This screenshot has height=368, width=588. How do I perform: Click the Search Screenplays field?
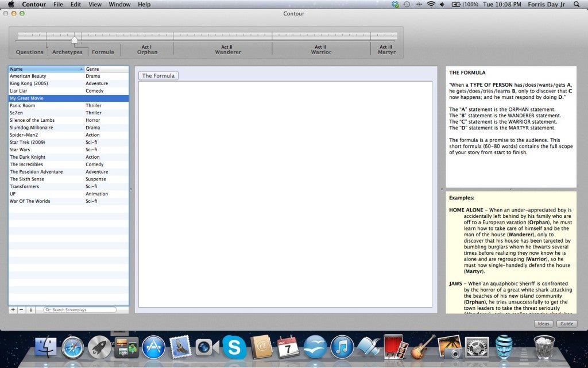click(x=80, y=310)
